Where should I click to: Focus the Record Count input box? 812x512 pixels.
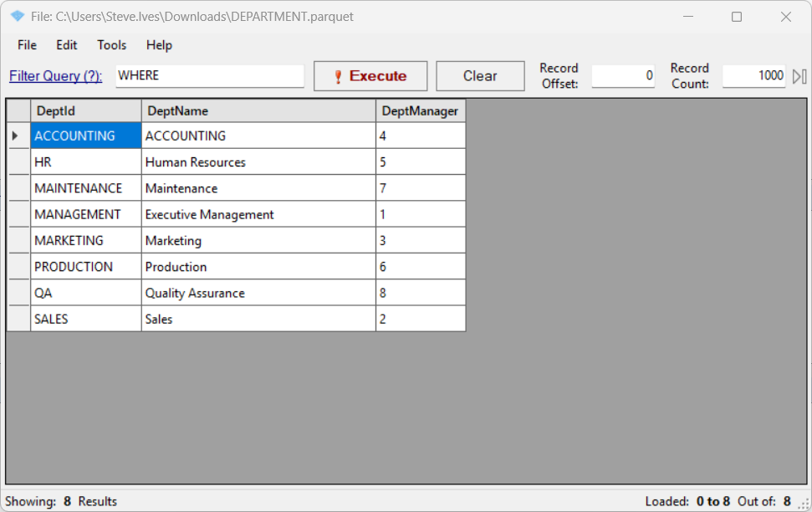point(753,76)
